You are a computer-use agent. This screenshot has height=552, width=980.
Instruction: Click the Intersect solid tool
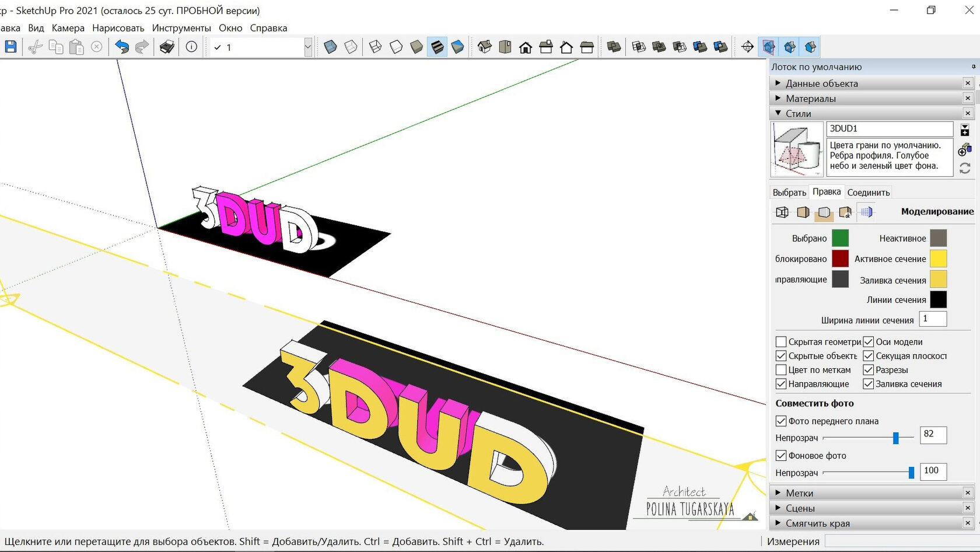639,47
